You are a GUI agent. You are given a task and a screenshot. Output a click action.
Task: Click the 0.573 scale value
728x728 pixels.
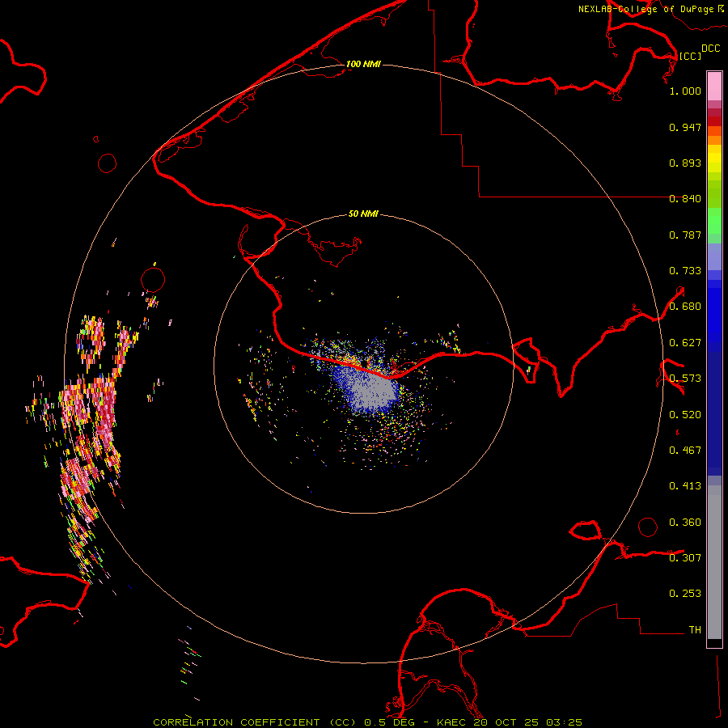tap(685, 379)
